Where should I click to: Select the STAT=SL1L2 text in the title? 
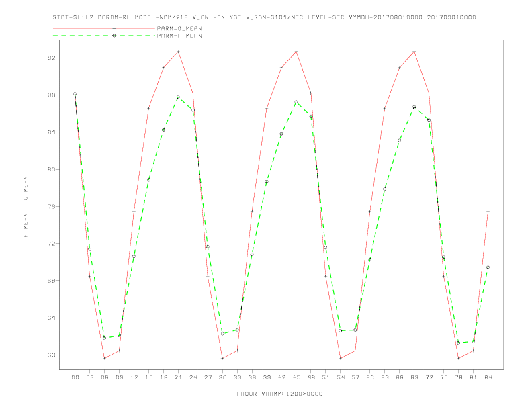[x=73, y=17]
